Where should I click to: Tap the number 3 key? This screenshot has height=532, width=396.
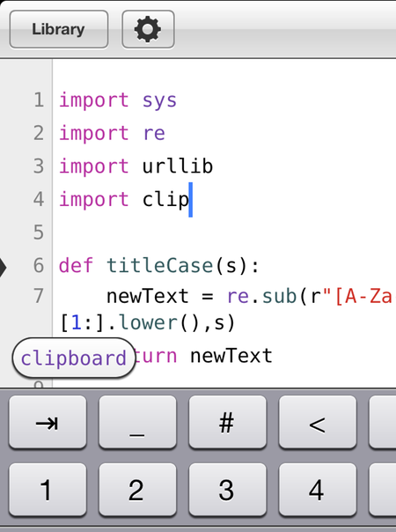tap(227, 490)
